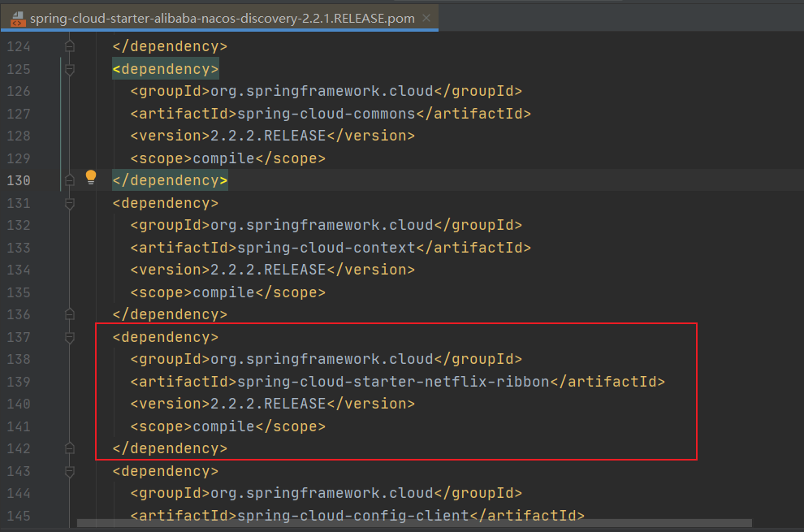This screenshot has width=804, height=532.
Task: Collapse the dependency block at line 125
Action: pos(70,69)
